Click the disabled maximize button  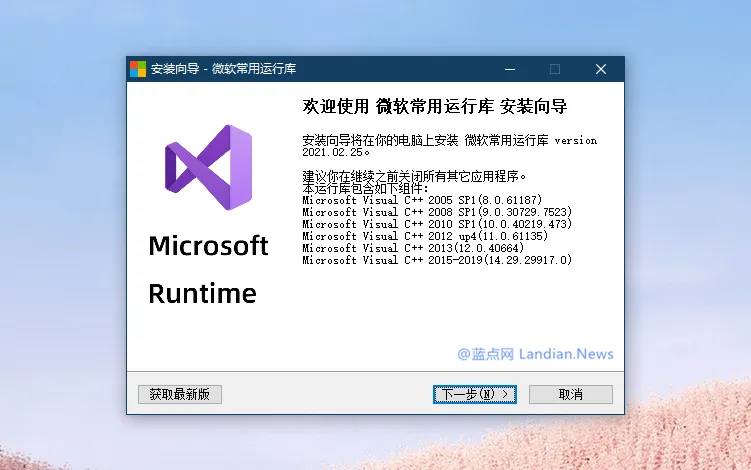coord(555,69)
